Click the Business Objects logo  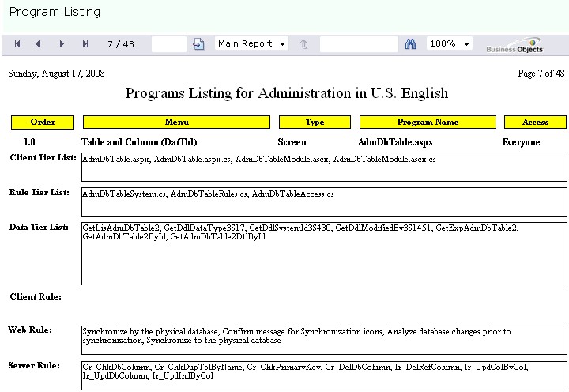514,45
